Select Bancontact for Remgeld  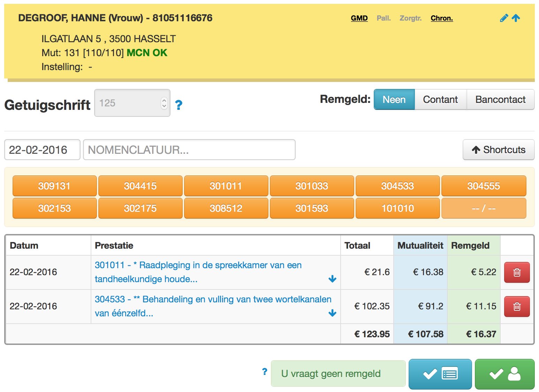coord(500,99)
